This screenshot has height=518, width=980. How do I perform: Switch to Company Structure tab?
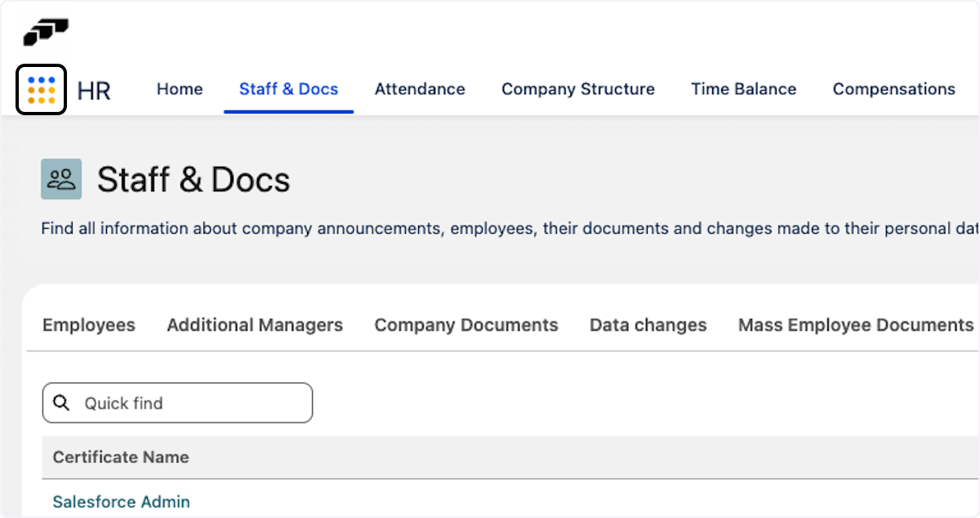click(x=578, y=89)
